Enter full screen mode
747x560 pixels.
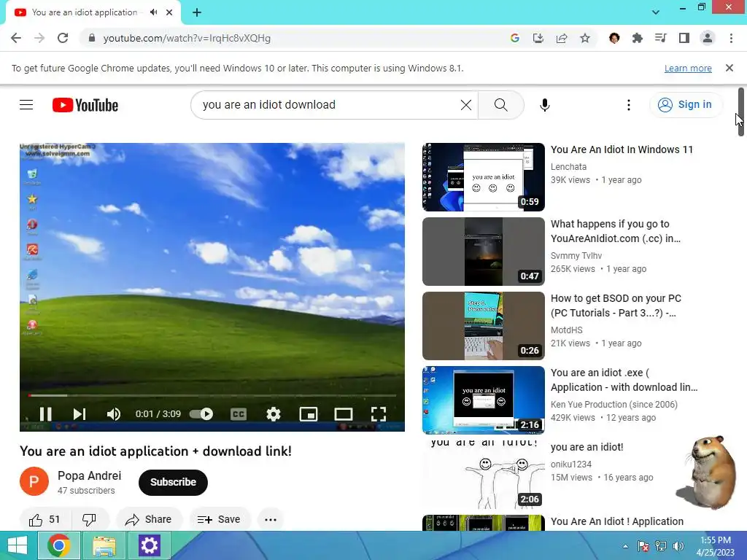[x=379, y=414]
